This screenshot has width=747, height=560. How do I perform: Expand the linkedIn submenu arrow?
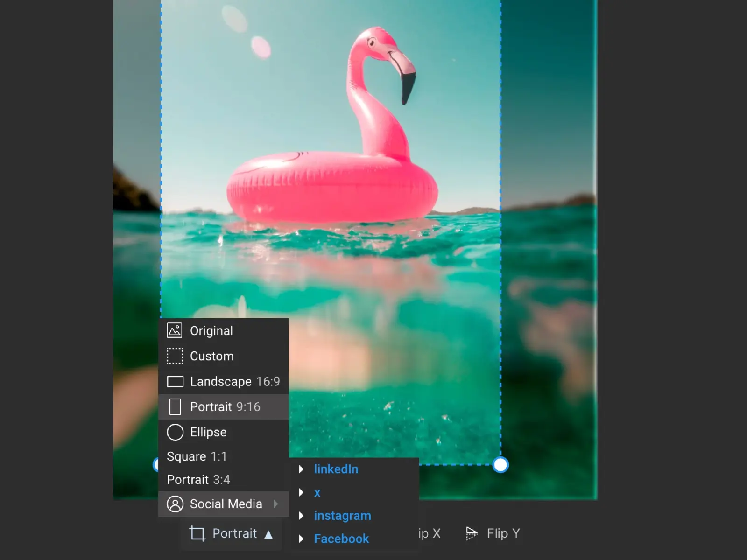[302, 469]
